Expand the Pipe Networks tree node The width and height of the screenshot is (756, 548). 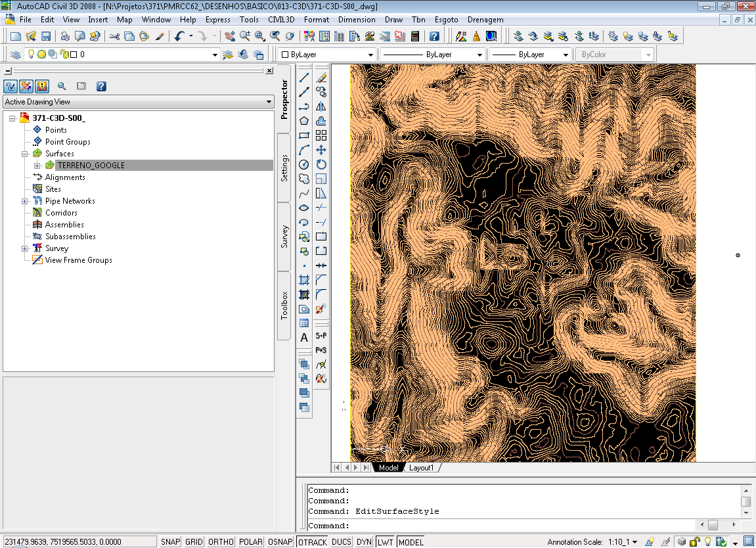point(25,201)
